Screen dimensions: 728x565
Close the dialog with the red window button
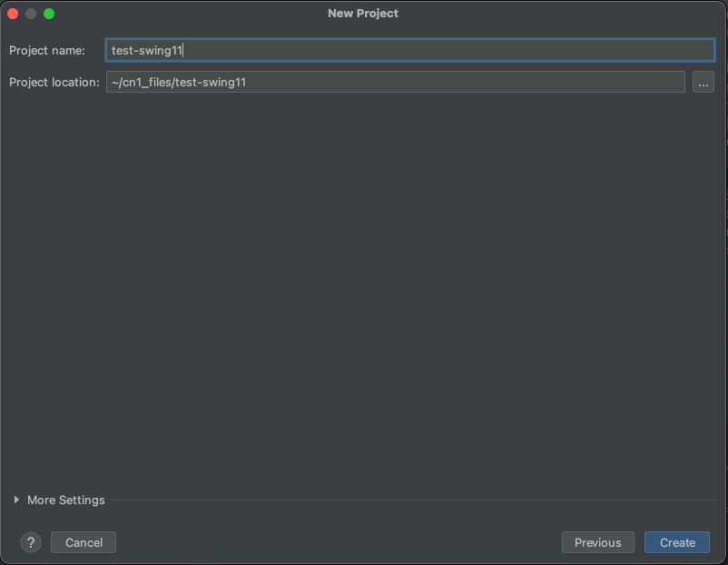click(x=13, y=14)
